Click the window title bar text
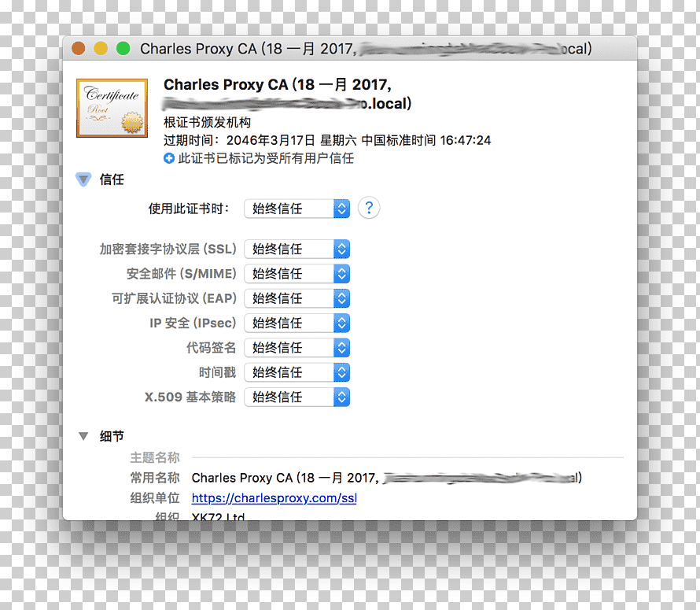700x610 pixels. click(x=366, y=48)
